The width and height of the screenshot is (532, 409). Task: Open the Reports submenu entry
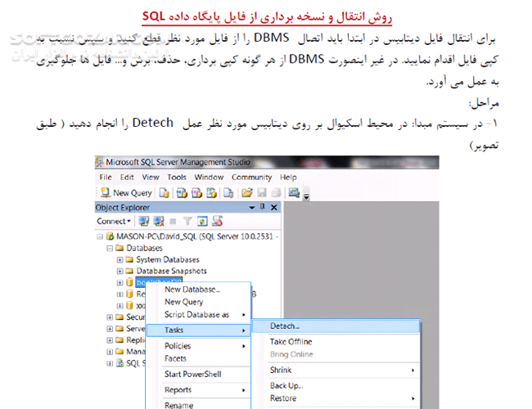pyautogui.click(x=199, y=390)
